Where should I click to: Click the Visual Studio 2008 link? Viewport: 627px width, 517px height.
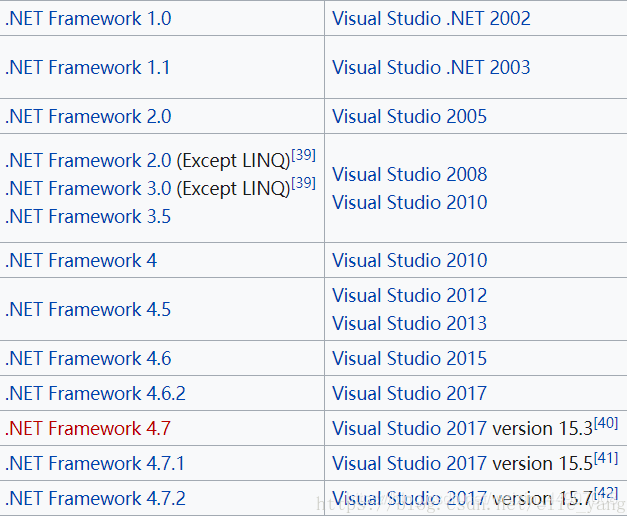coord(409,174)
